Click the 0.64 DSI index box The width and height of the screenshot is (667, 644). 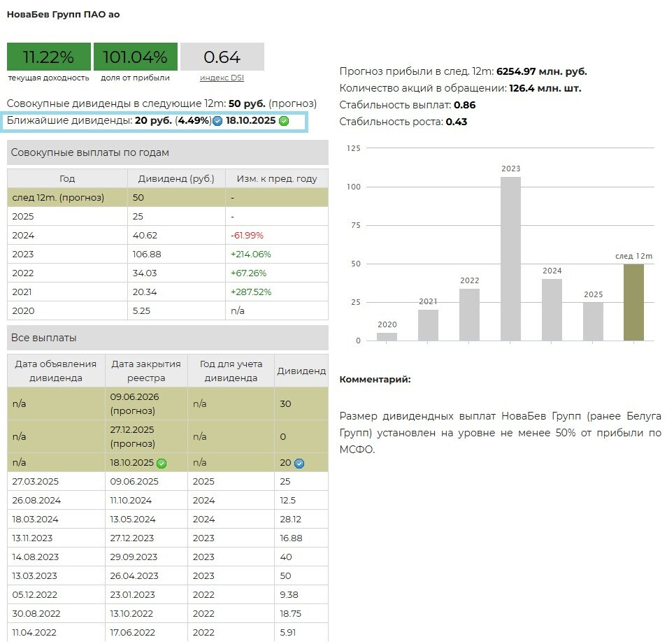[222, 57]
